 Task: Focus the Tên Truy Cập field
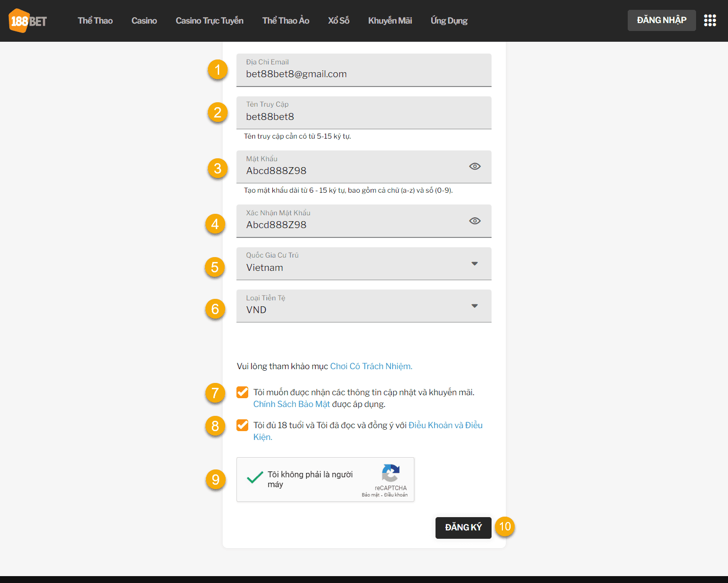click(364, 113)
